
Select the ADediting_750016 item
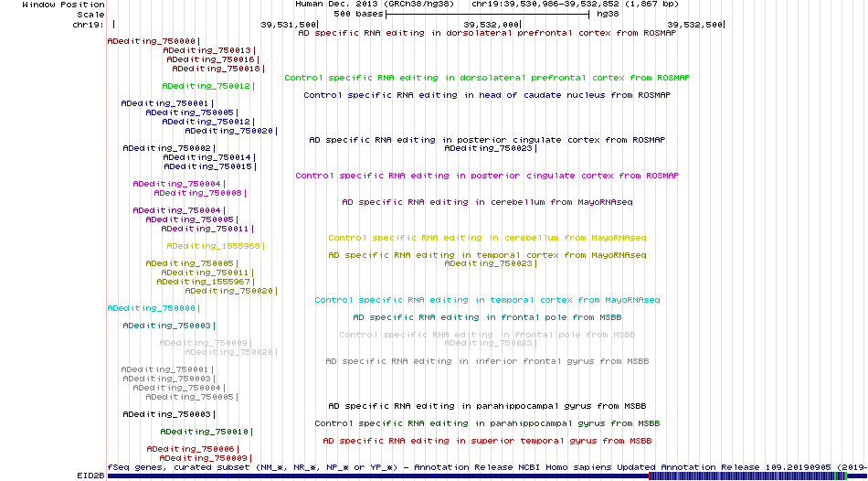coord(213,59)
